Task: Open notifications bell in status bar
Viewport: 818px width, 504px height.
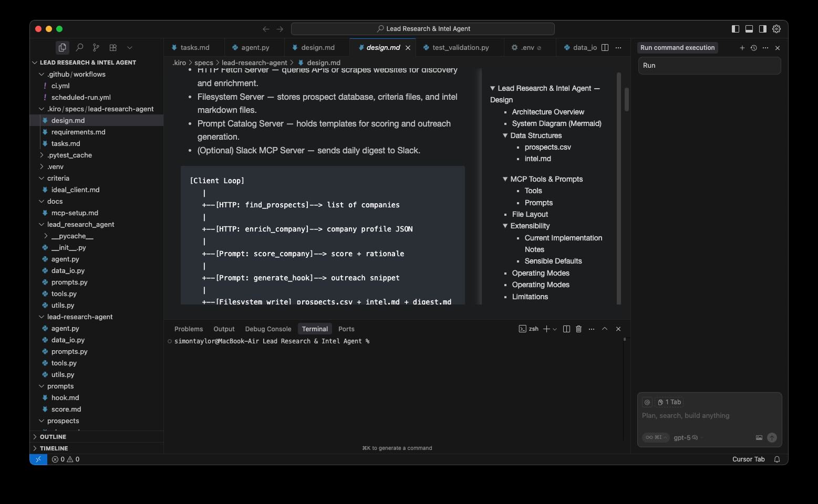Action: click(x=777, y=459)
